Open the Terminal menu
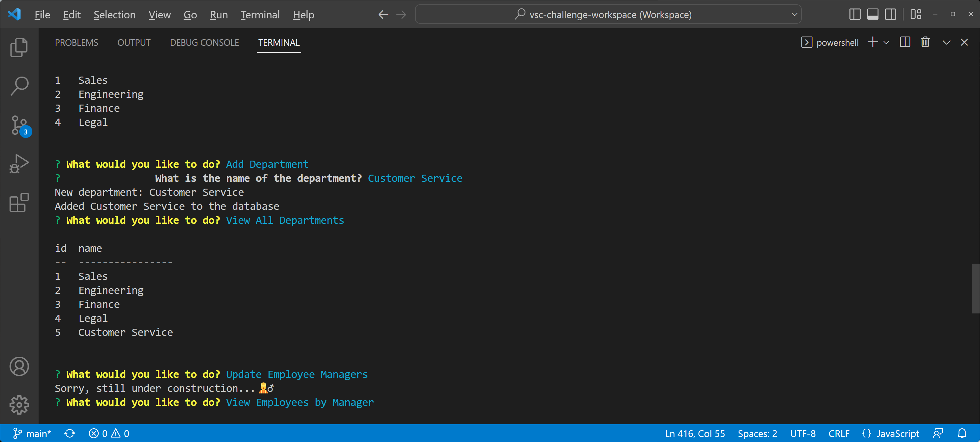The width and height of the screenshot is (980, 442). click(x=260, y=14)
